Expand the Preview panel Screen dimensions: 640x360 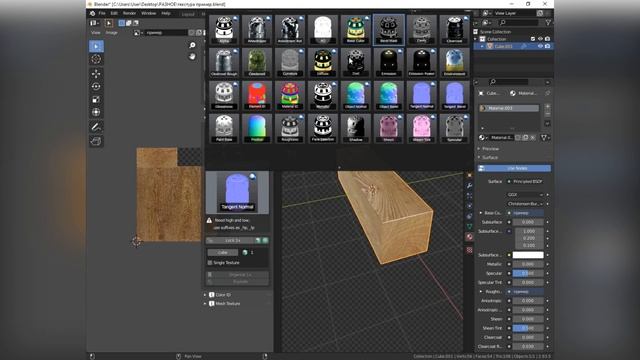[490, 149]
